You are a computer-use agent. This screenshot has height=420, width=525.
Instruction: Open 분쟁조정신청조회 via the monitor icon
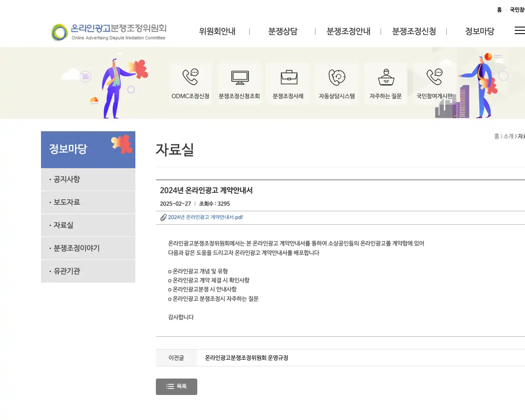pyautogui.click(x=239, y=77)
